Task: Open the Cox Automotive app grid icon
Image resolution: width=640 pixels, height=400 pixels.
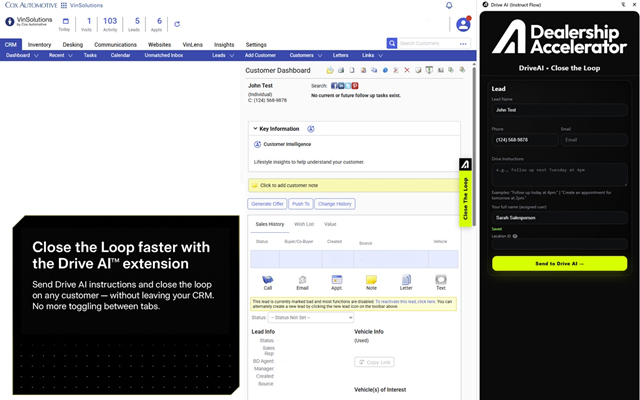Action: 64,5
